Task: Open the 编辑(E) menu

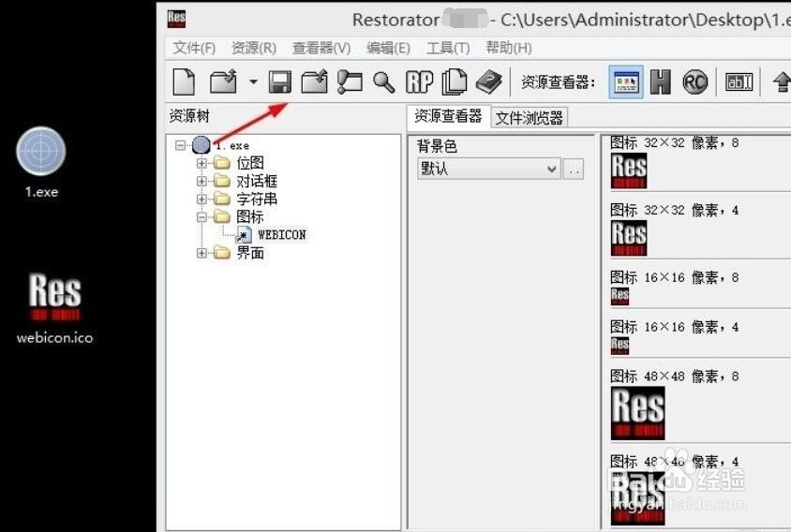Action: pos(388,48)
